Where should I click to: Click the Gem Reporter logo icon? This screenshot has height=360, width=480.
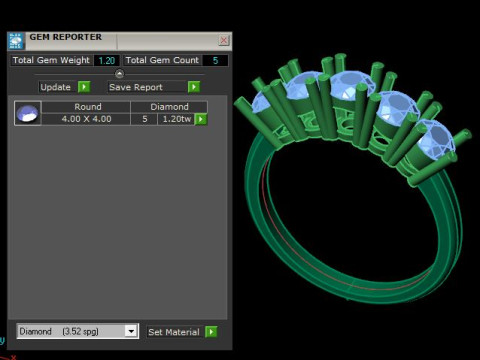click(16, 41)
